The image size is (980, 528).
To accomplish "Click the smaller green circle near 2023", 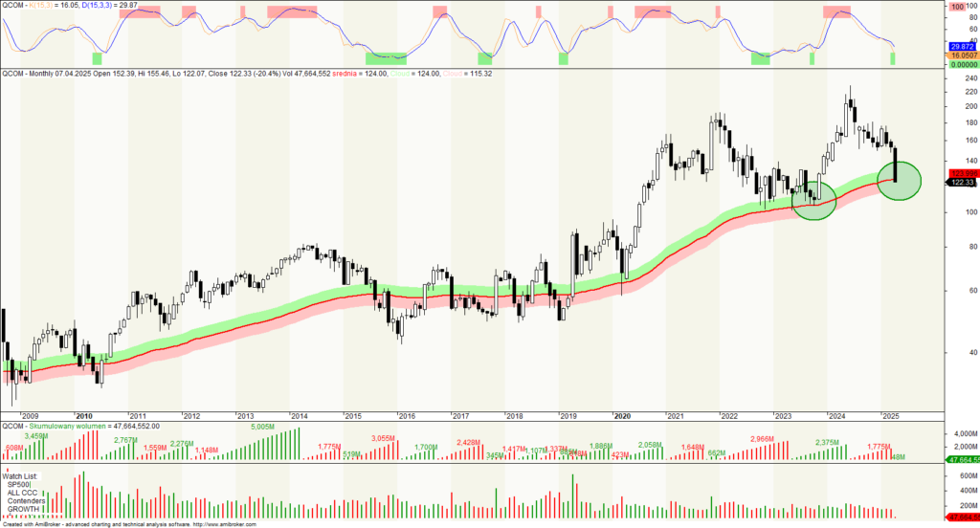I will pos(814,201).
